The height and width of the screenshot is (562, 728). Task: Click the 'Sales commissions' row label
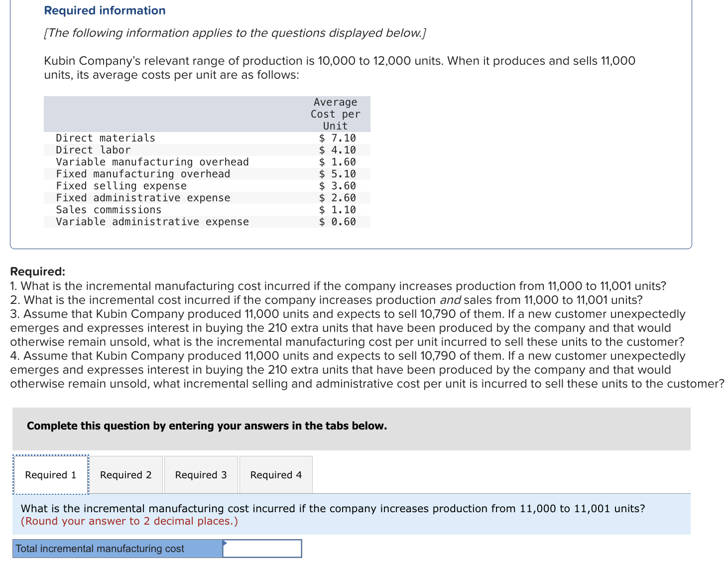(109, 210)
